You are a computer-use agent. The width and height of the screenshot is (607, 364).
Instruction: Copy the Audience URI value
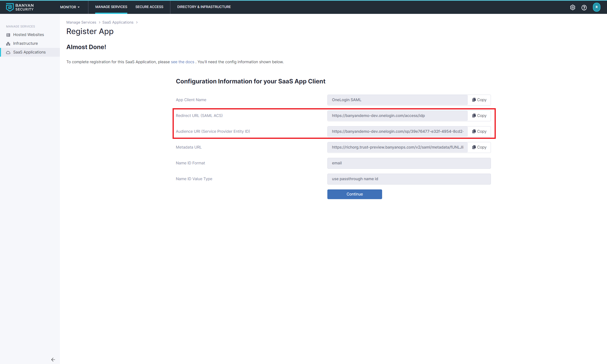click(479, 132)
